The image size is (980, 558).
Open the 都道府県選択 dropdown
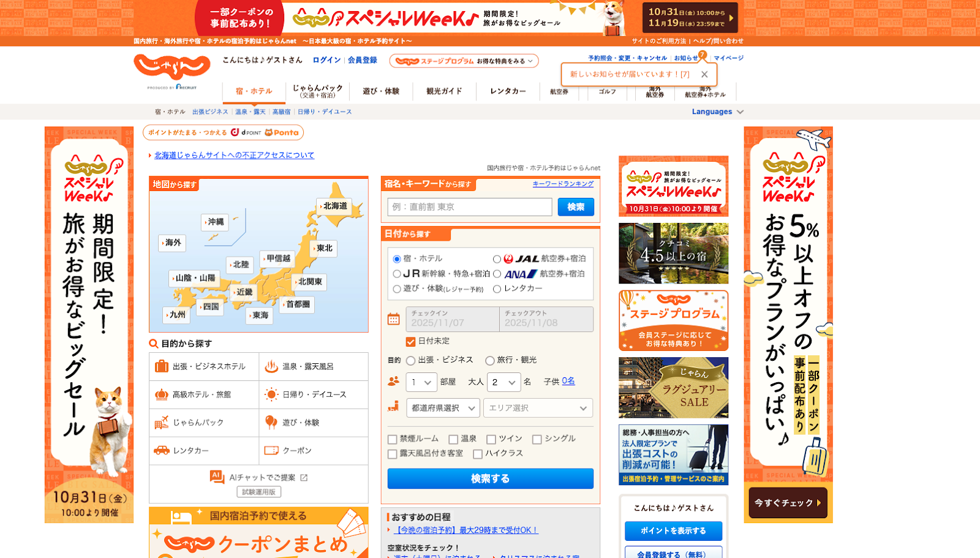pyautogui.click(x=443, y=408)
